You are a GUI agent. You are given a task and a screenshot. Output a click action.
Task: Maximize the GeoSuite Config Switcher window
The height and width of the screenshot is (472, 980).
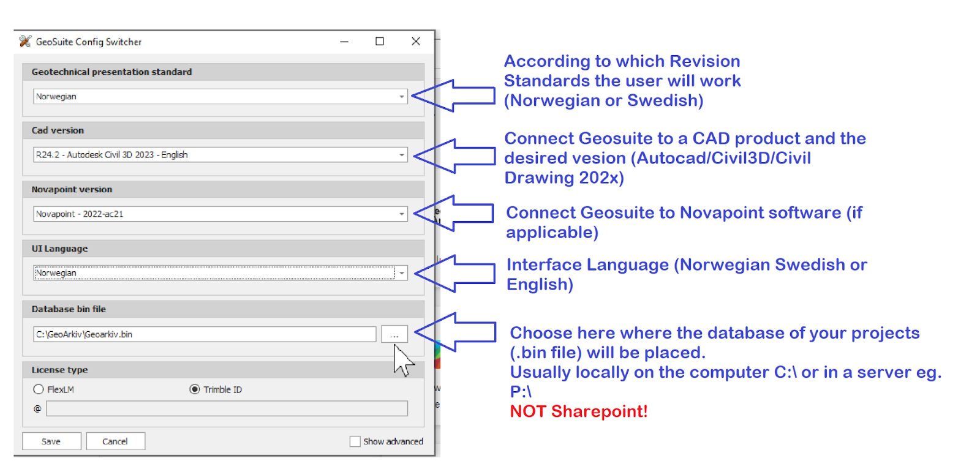point(380,42)
